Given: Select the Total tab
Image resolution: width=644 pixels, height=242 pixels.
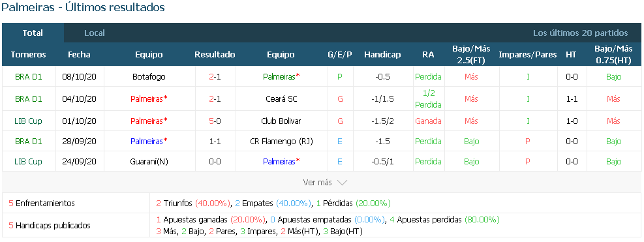Looking at the screenshot, I should point(33,33).
